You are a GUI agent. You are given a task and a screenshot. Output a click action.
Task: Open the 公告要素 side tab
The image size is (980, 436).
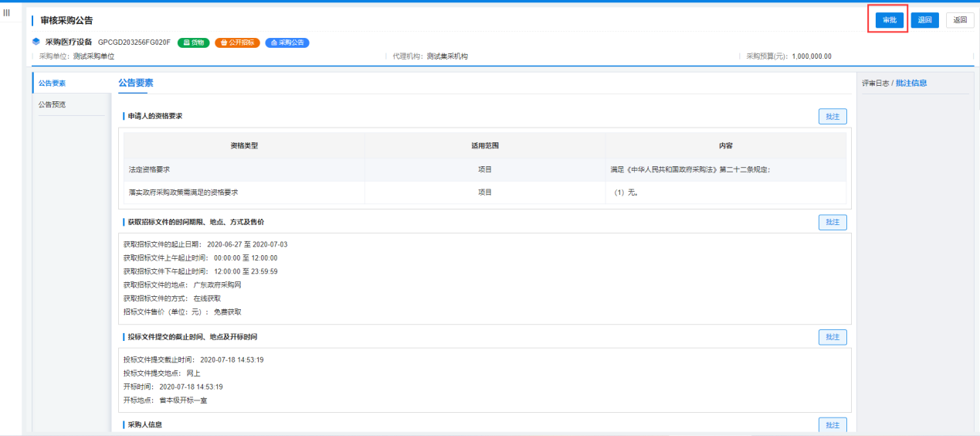pos(53,83)
